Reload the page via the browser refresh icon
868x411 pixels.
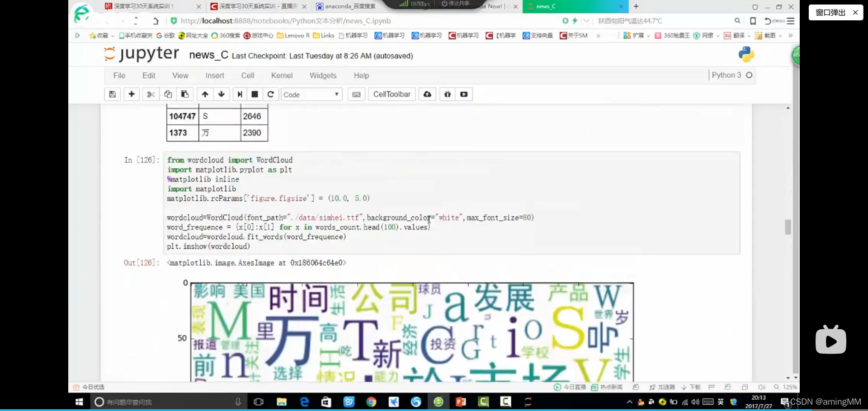pyautogui.click(x=136, y=21)
